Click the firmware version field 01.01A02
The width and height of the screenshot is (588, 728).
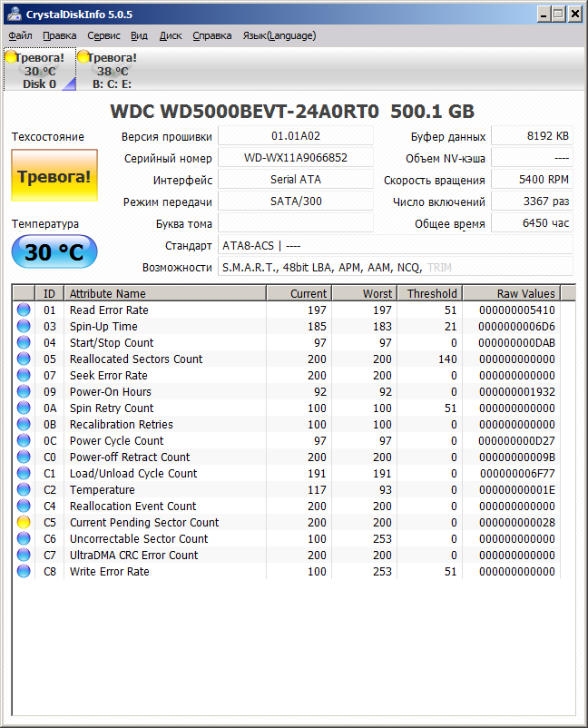pos(296,135)
